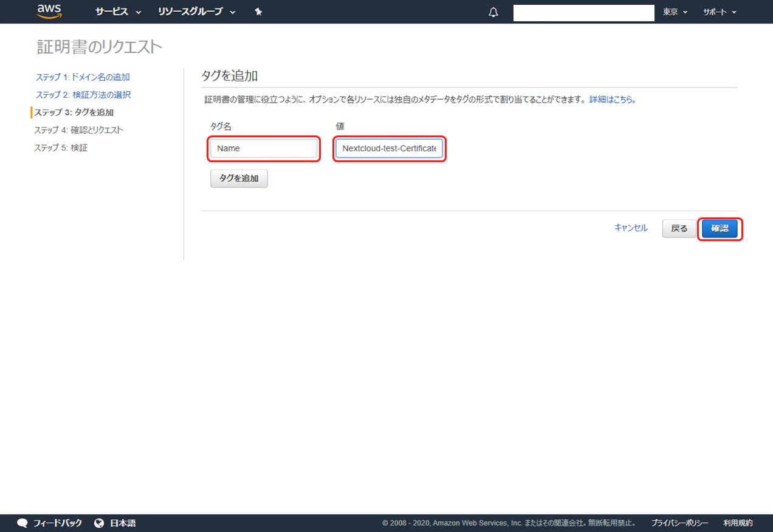Click the 値 input with Nextcloud-test-Certificate
This screenshot has width=773, height=532.
click(389, 148)
